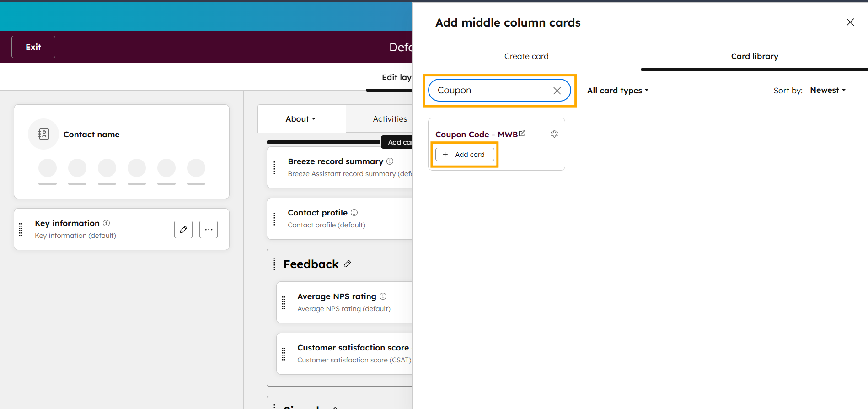This screenshot has width=868, height=409.
Task: Select the Card library tab
Action: (x=755, y=56)
